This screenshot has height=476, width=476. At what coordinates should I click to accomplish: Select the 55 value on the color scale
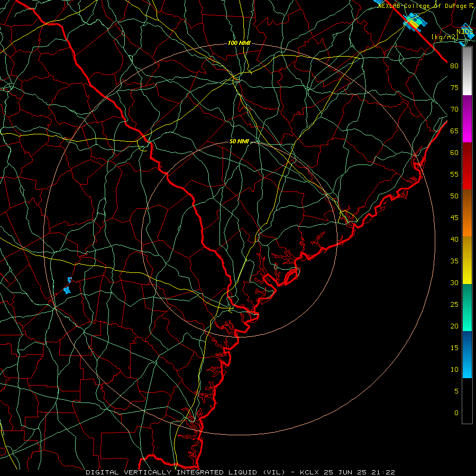(x=454, y=174)
